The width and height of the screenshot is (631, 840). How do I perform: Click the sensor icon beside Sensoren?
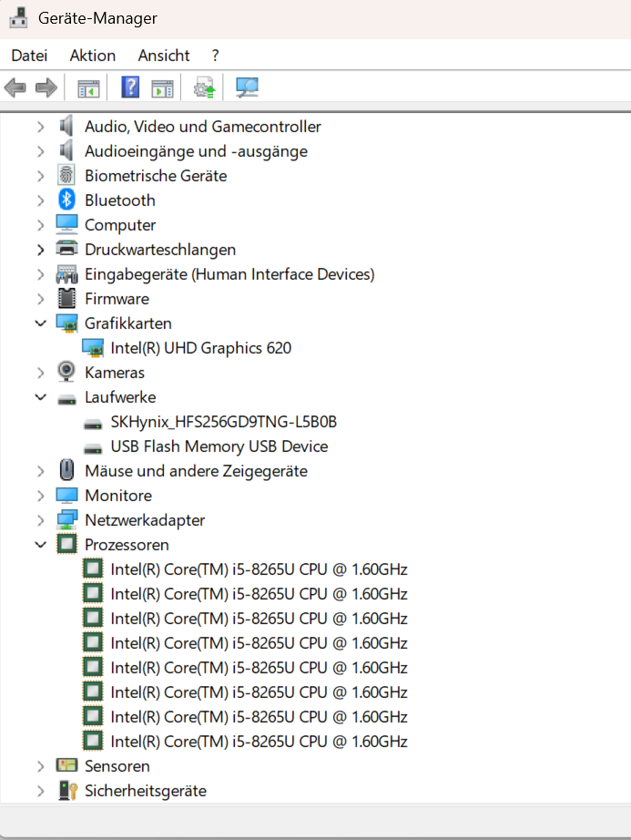pos(66,765)
